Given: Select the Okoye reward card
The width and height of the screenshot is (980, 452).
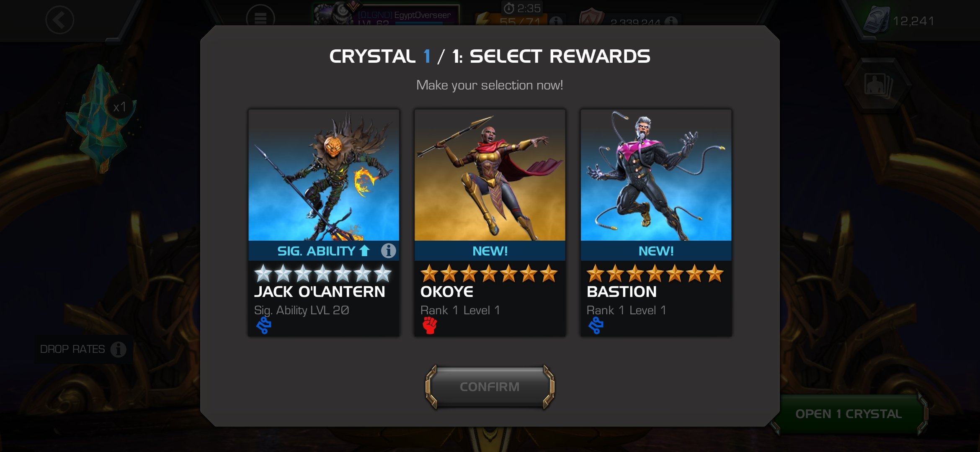Looking at the screenshot, I should tap(490, 223).
